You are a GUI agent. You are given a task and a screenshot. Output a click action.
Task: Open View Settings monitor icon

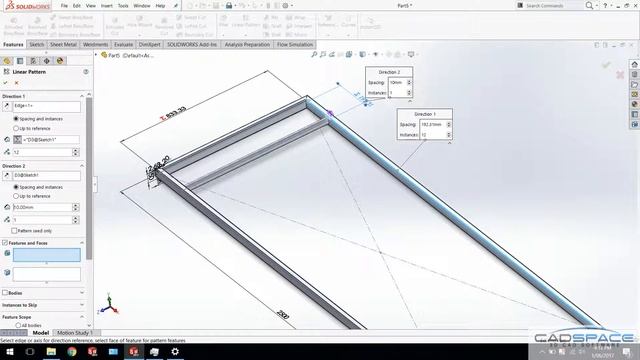(411, 54)
